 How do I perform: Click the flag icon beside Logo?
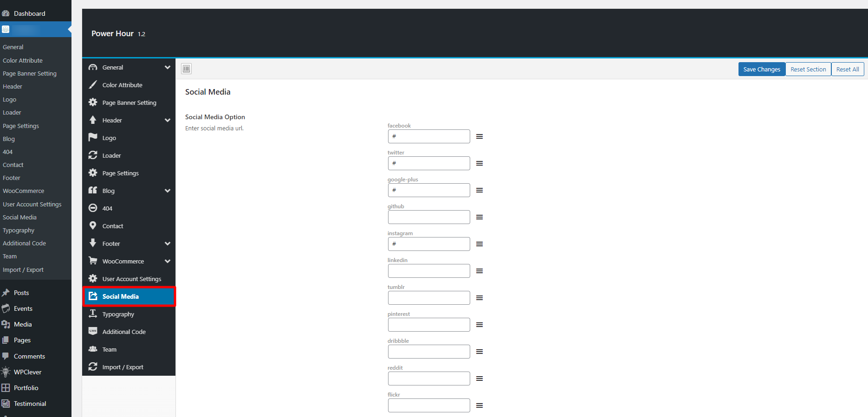93,138
